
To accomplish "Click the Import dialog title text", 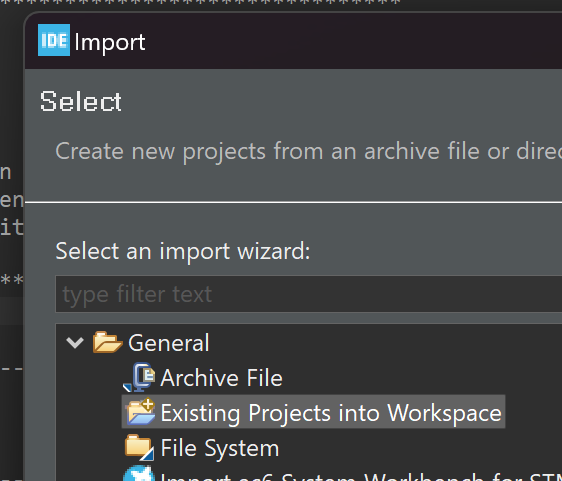I will 110,42.
